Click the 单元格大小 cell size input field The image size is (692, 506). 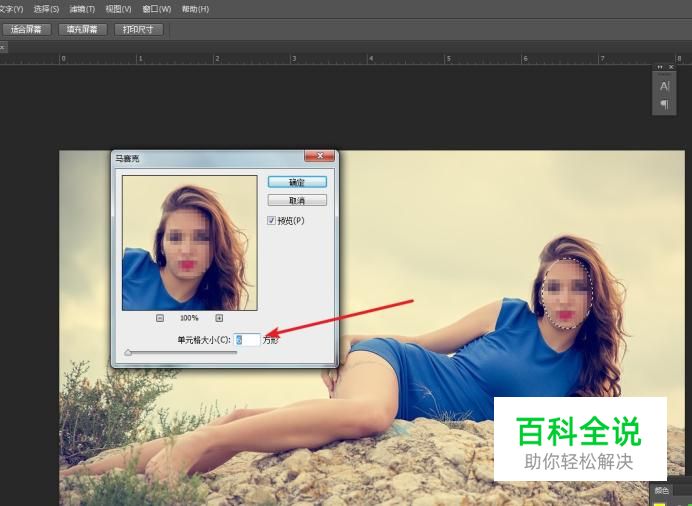246,340
